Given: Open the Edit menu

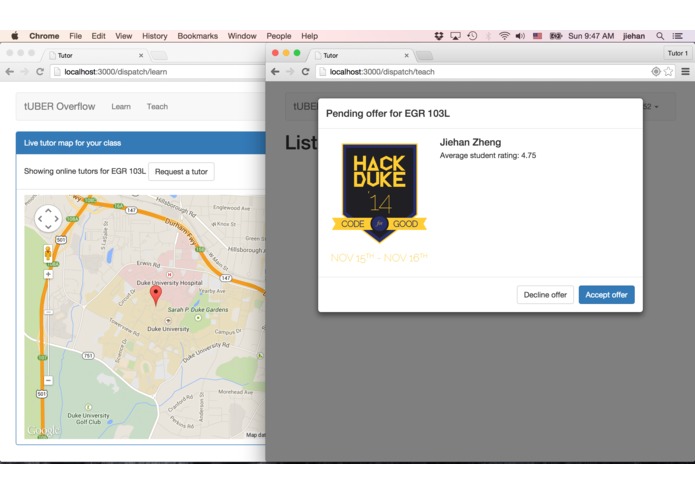Looking at the screenshot, I should (98, 36).
